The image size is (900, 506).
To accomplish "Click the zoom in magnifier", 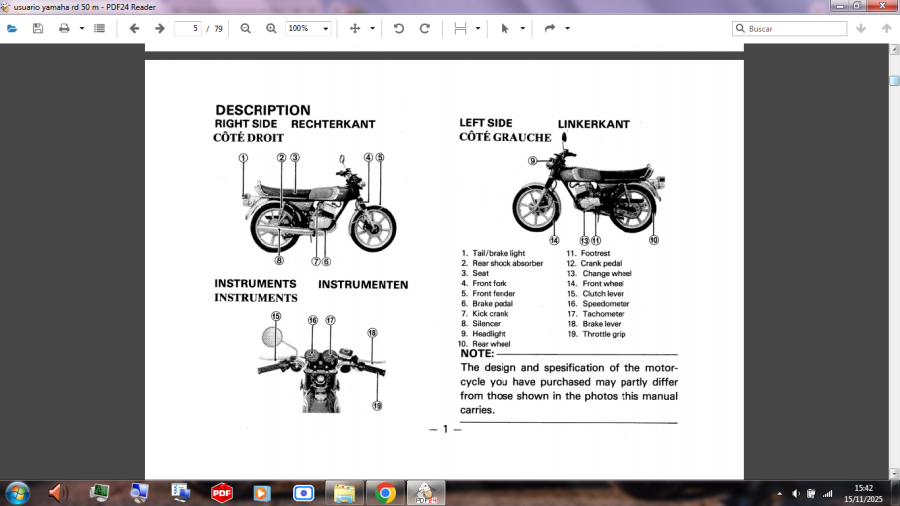I will click(x=271, y=29).
